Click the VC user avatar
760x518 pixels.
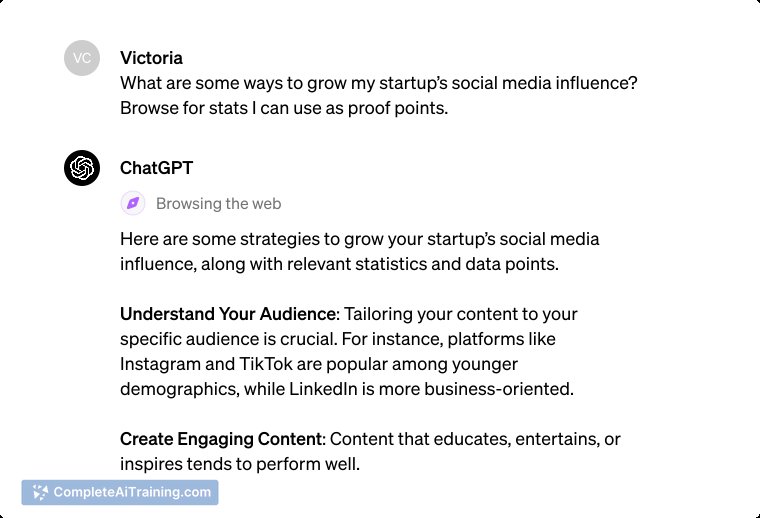pyautogui.click(x=82, y=58)
